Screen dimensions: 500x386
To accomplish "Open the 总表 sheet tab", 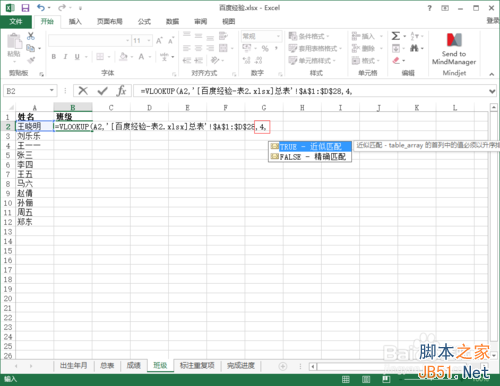I will [x=107, y=366].
